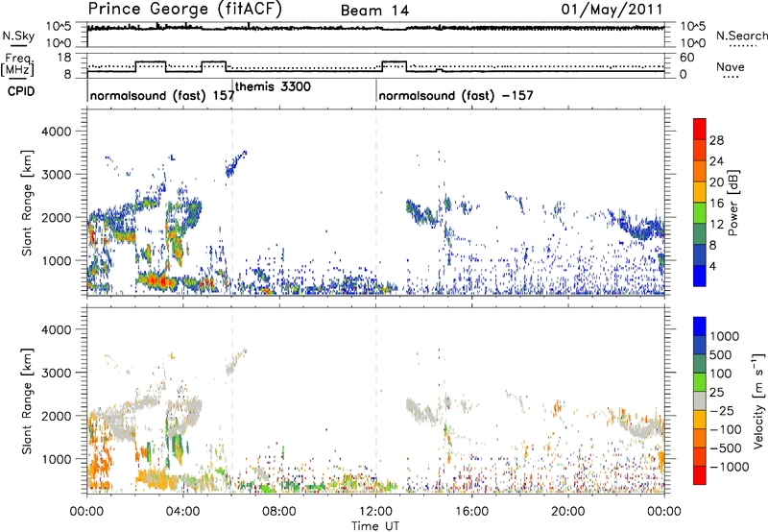Screen dimensions: 768x532
Task: Click the 'Prince George (fitACF)' title
Action: pyautogui.click(x=185, y=10)
